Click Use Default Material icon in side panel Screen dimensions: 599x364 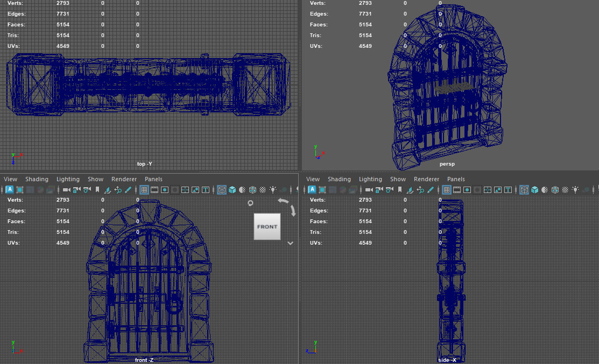[545, 190]
